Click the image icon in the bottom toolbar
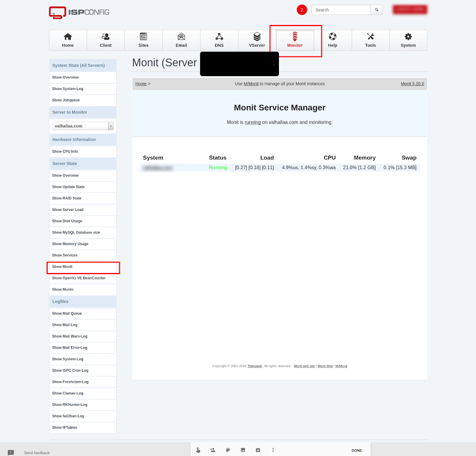Viewport: 476px width, 456px height. coord(243,450)
